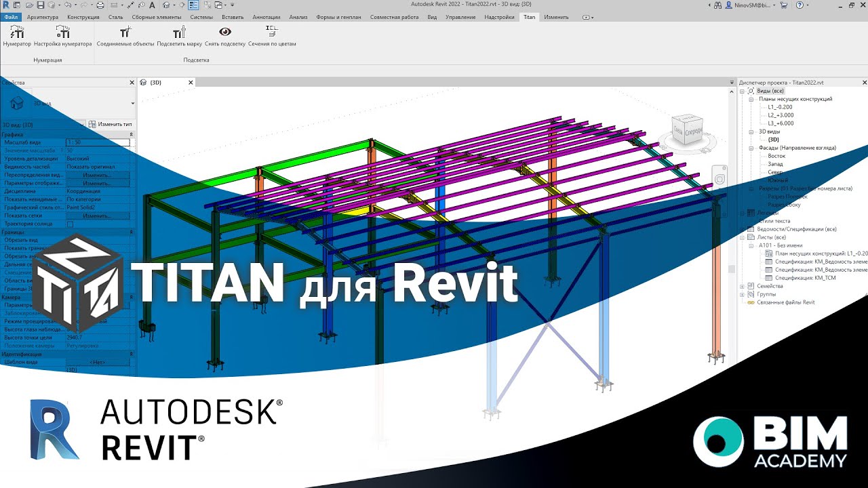Open the Файл menu
The height and width of the screenshot is (488, 868).
tap(11, 17)
